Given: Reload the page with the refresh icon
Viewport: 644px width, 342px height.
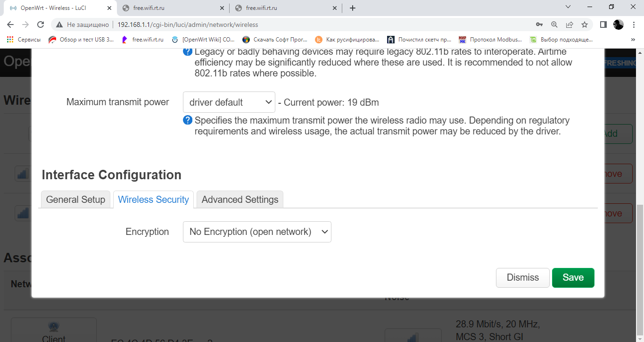Looking at the screenshot, I should pyautogui.click(x=41, y=25).
